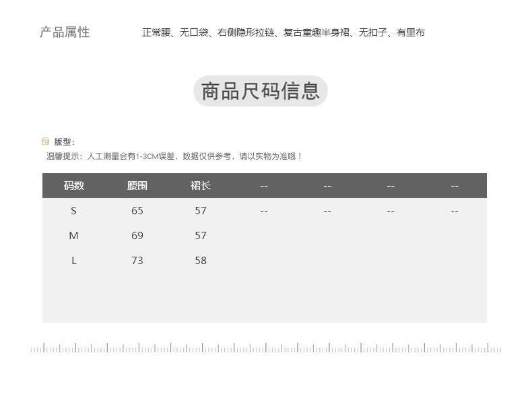Screen dimensions: 532x413
Task: Click the 温馨提示 measurement notice text
Action: point(174,156)
